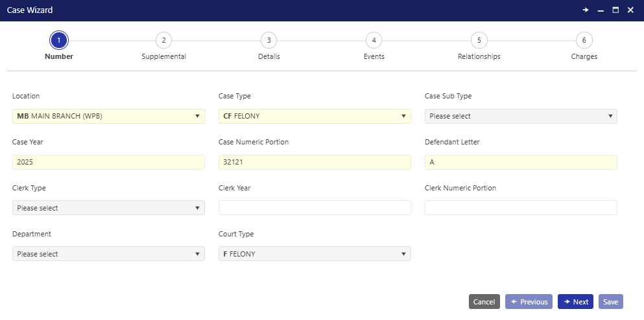Expand the Case Type dropdown
The image size is (644, 320).
315,117
